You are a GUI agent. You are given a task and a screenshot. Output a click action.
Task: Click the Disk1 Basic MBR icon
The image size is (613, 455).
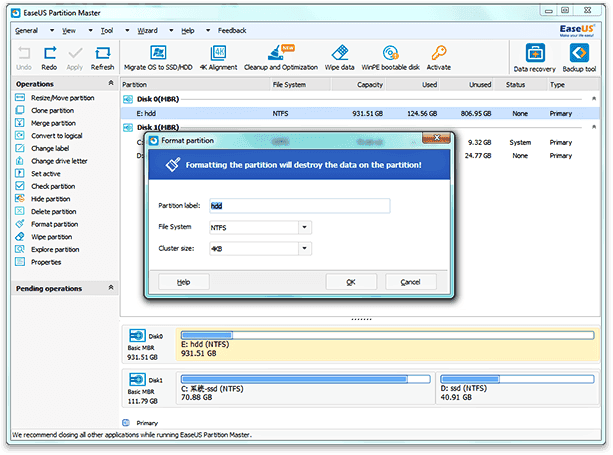(137, 379)
